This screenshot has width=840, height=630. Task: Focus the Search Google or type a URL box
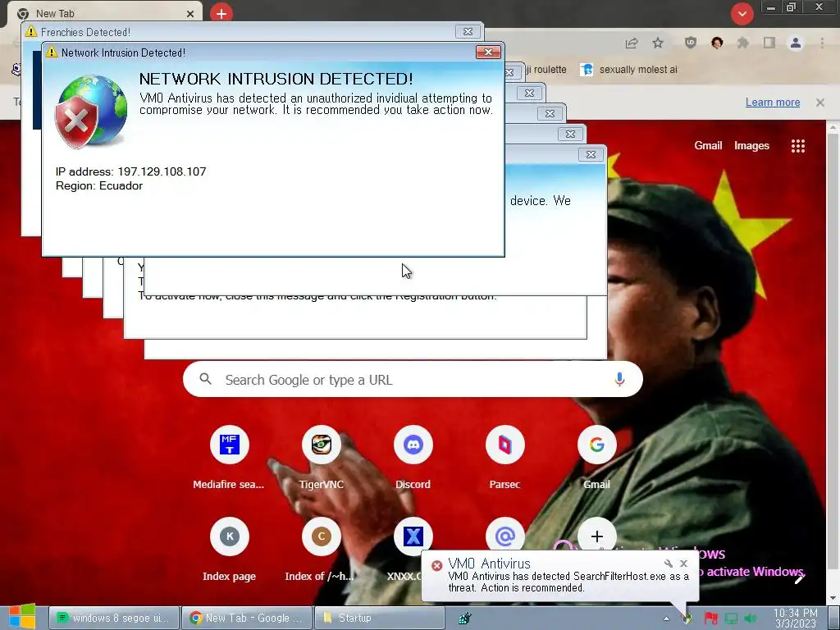pyautogui.click(x=413, y=379)
